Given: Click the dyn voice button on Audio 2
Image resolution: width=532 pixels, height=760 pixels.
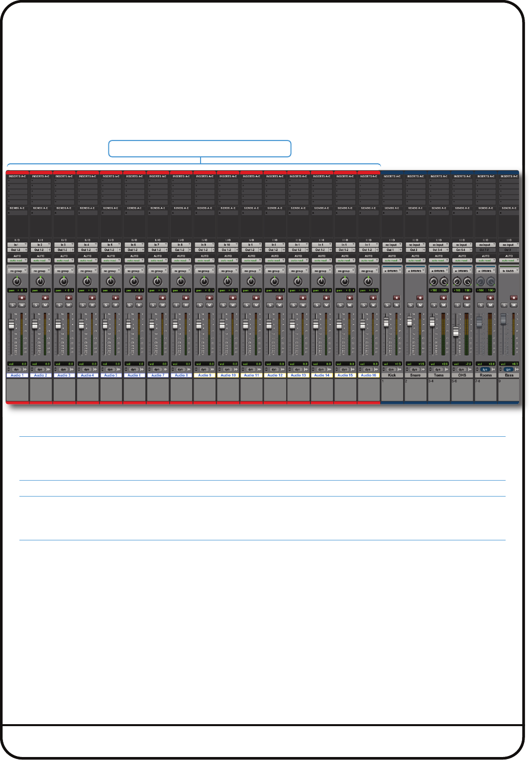Looking at the screenshot, I should [40, 370].
